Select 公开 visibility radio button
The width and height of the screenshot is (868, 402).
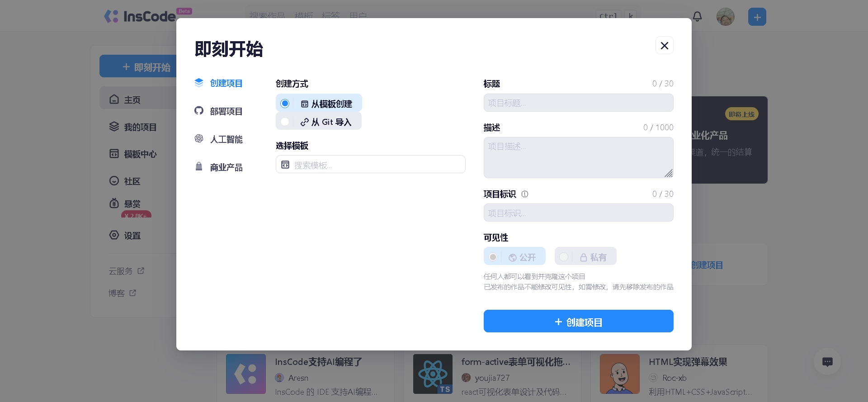point(493,257)
